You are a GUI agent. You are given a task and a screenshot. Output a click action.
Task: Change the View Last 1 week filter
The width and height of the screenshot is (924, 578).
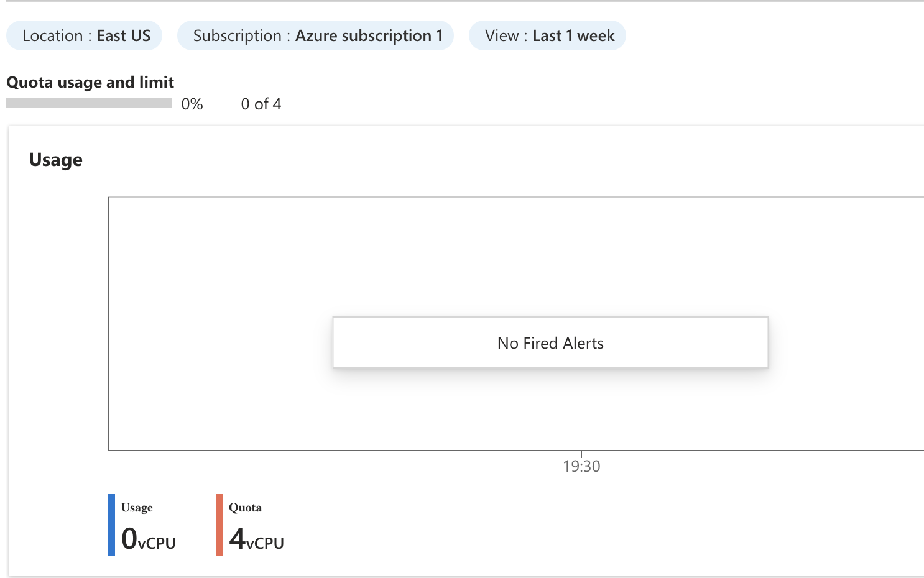547,36
